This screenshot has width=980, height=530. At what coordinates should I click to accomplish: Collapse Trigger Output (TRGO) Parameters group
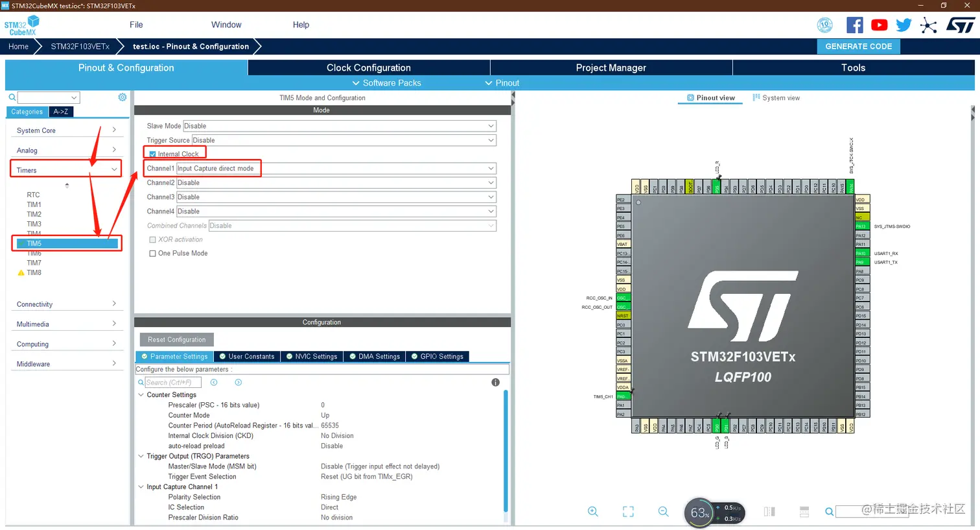[141, 456]
